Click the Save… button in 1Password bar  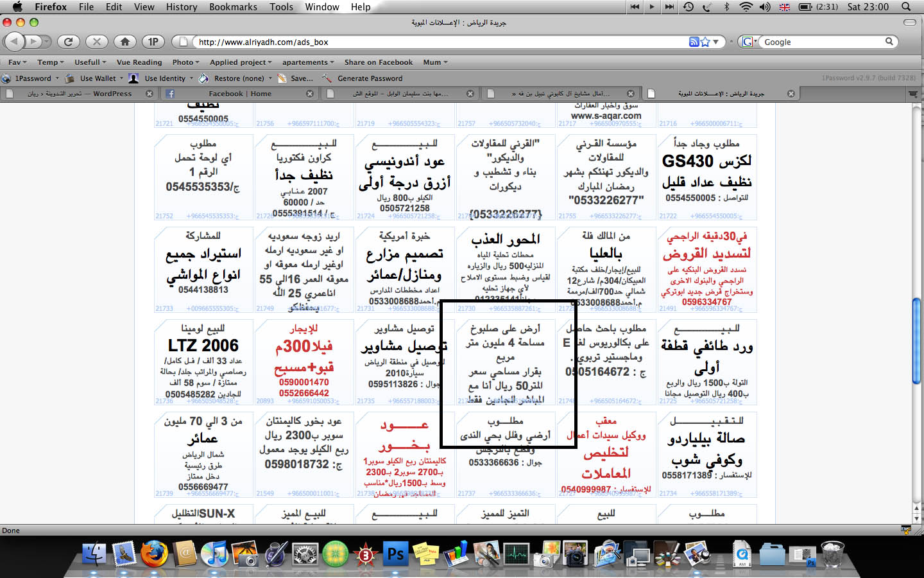pos(295,78)
